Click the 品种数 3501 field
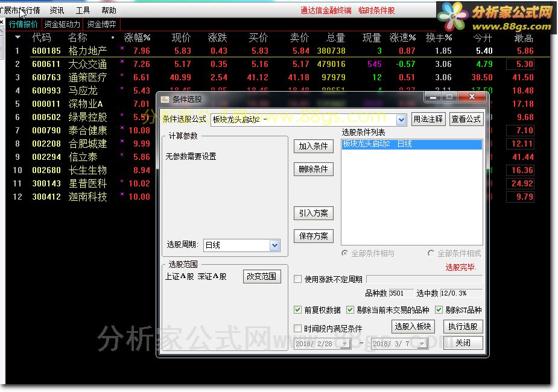This screenshot has height=392, width=558. [401, 293]
